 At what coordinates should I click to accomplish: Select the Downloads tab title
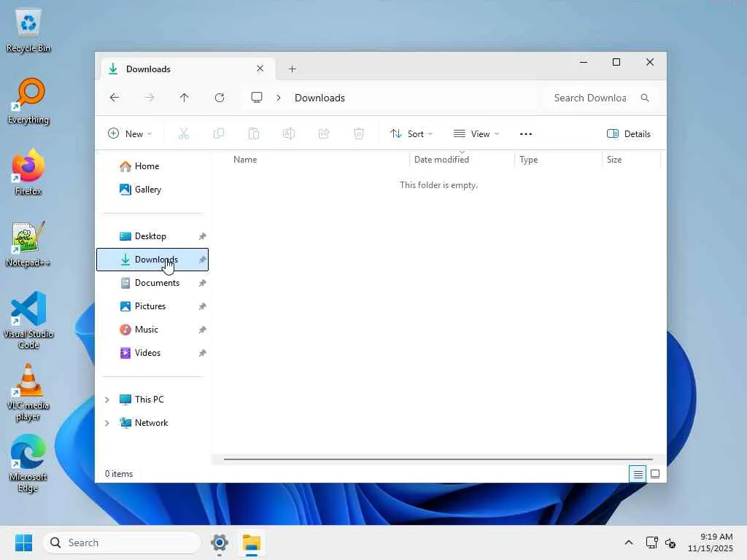148,69
